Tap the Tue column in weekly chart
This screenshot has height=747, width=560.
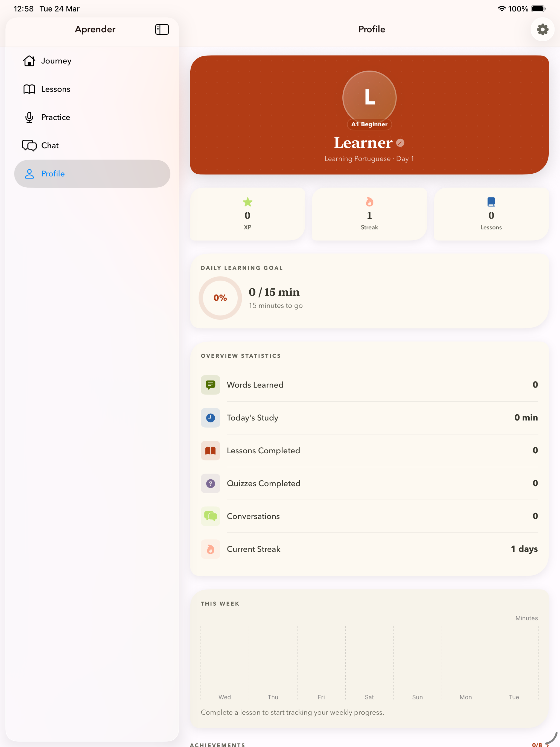[x=514, y=663]
